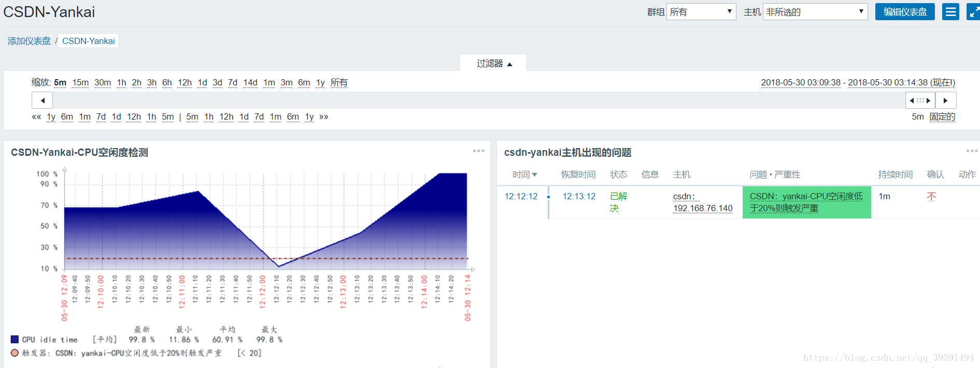
Task: Click the 1m duration value
Action: (884, 196)
